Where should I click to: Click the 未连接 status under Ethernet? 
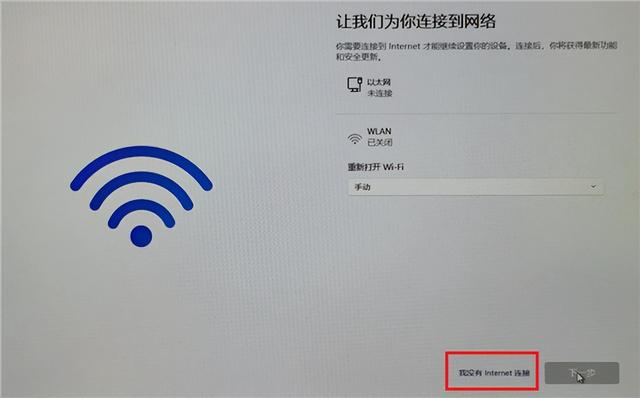click(380, 93)
